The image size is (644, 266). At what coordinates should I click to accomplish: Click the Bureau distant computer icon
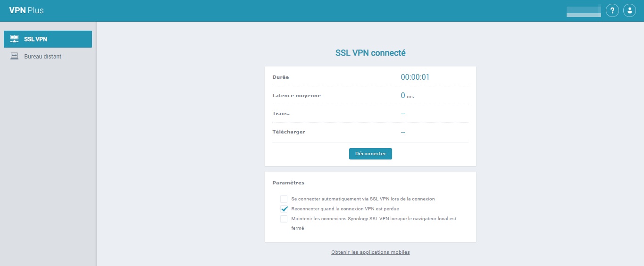(x=14, y=57)
